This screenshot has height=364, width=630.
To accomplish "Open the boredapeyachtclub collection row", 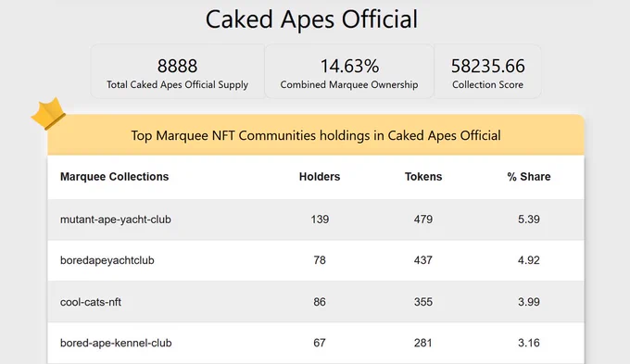I will coord(316,260).
